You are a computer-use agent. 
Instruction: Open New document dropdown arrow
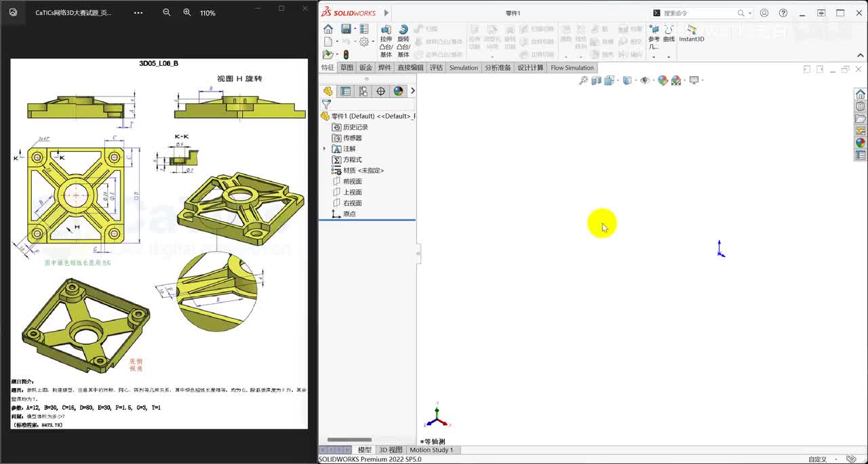[x=336, y=42]
